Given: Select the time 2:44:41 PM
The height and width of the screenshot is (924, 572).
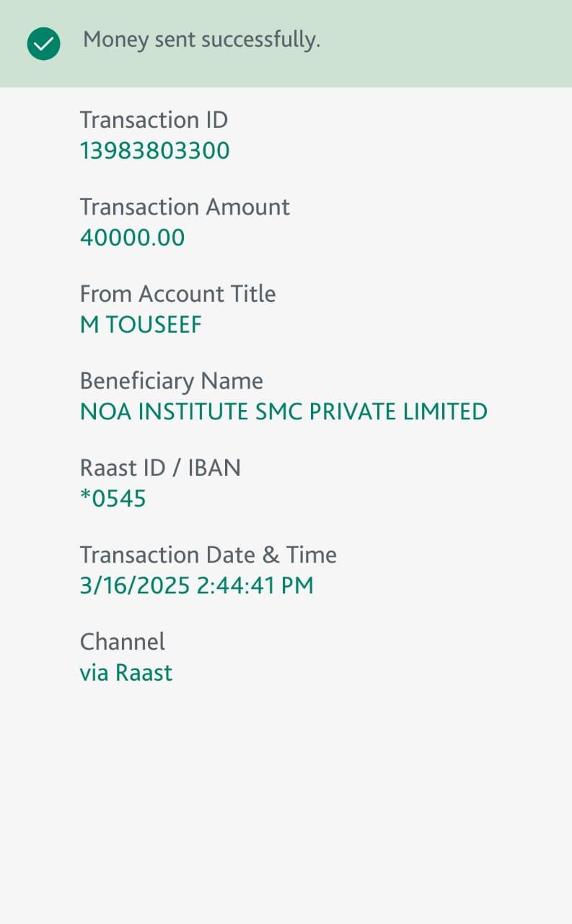Looking at the screenshot, I should pyautogui.click(x=255, y=585).
